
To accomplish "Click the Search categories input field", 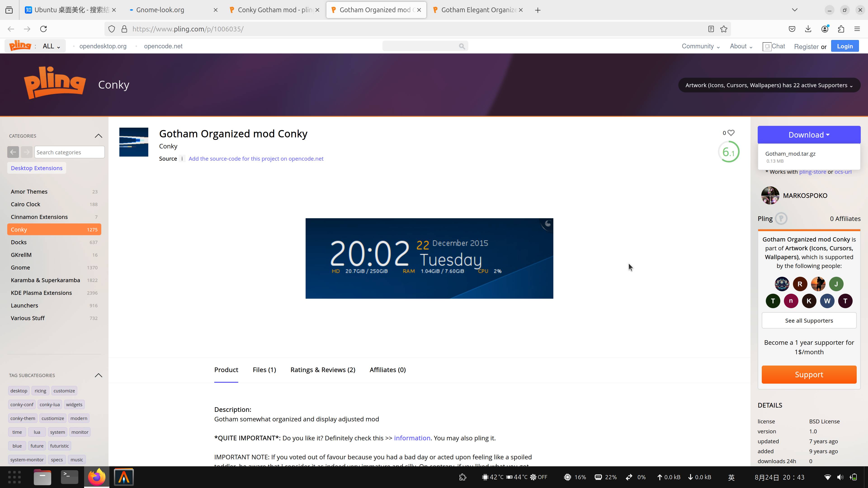I will (x=69, y=152).
